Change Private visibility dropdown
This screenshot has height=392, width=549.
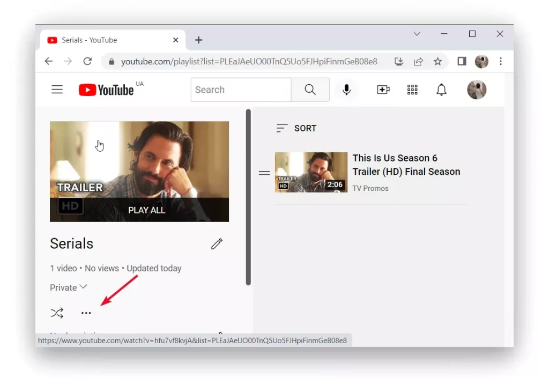pyautogui.click(x=68, y=287)
